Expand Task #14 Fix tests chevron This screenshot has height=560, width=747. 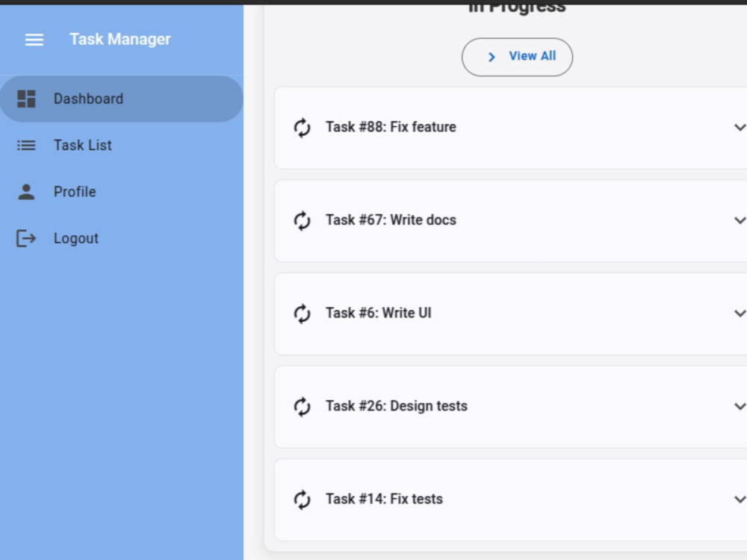(740, 499)
